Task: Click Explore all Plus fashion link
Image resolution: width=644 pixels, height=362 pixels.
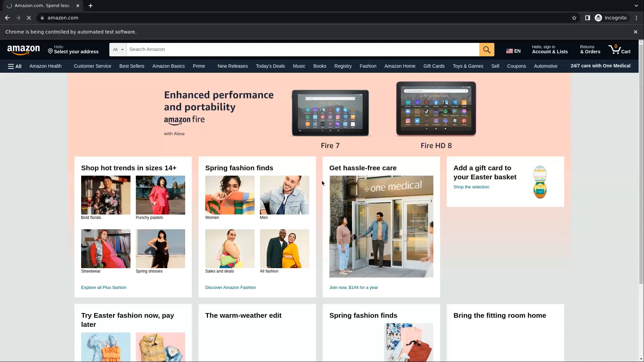Action: point(104,288)
